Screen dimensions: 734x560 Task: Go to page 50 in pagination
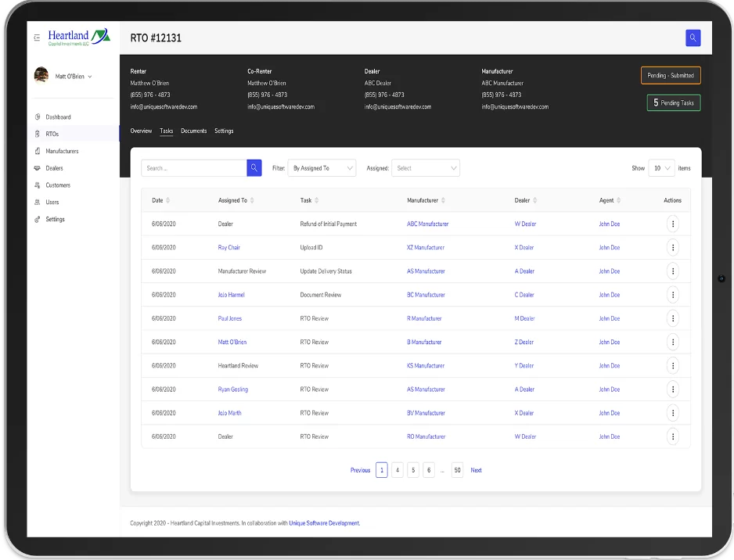pos(457,470)
